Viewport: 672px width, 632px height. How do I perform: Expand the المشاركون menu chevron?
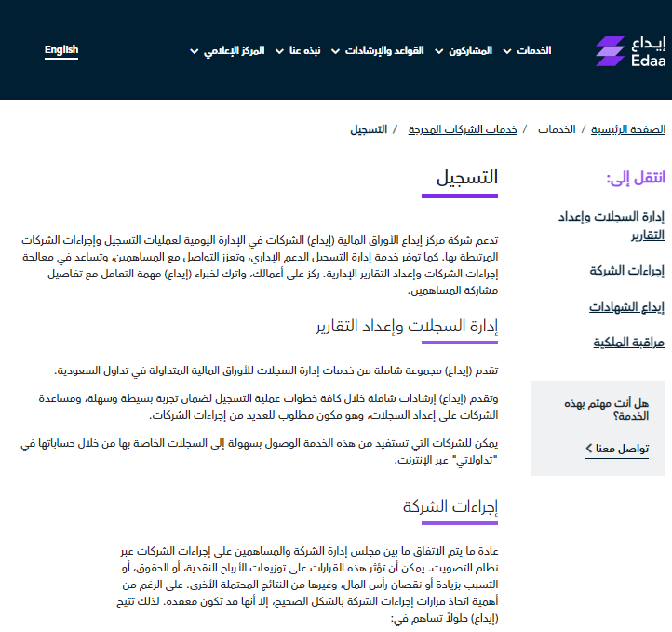(x=437, y=51)
